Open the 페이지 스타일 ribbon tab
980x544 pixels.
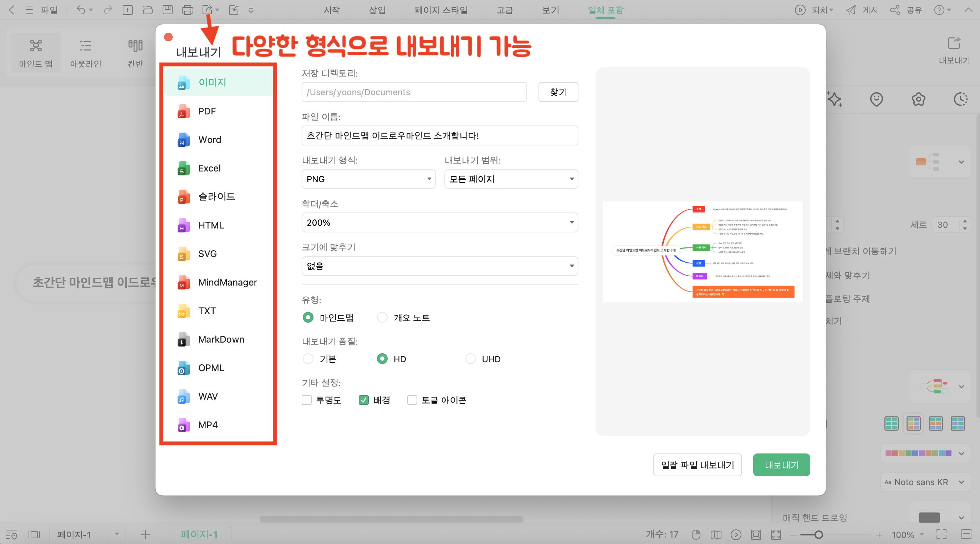[441, 10]
